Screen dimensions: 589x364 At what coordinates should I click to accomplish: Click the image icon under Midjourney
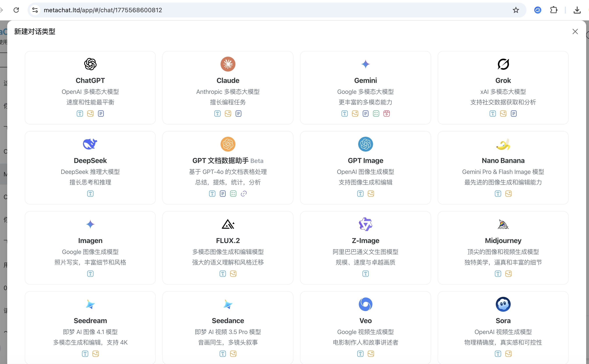click(x=508, y=274)
